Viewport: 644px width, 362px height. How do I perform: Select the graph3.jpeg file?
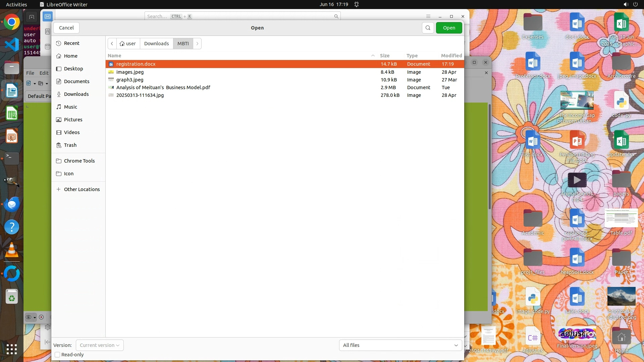130,80
